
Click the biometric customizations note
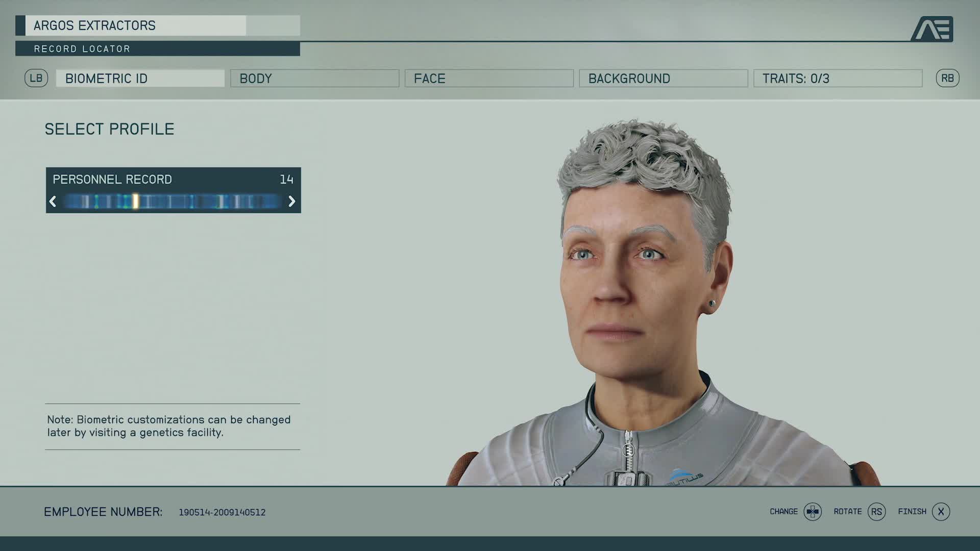click(x=169, y=426)
